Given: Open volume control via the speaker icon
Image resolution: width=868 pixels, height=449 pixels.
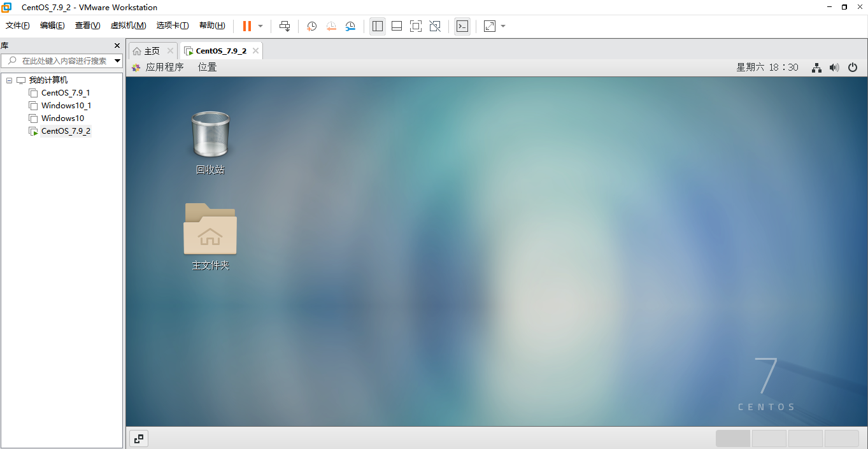Looking at the screenshot, I should 834,67.
